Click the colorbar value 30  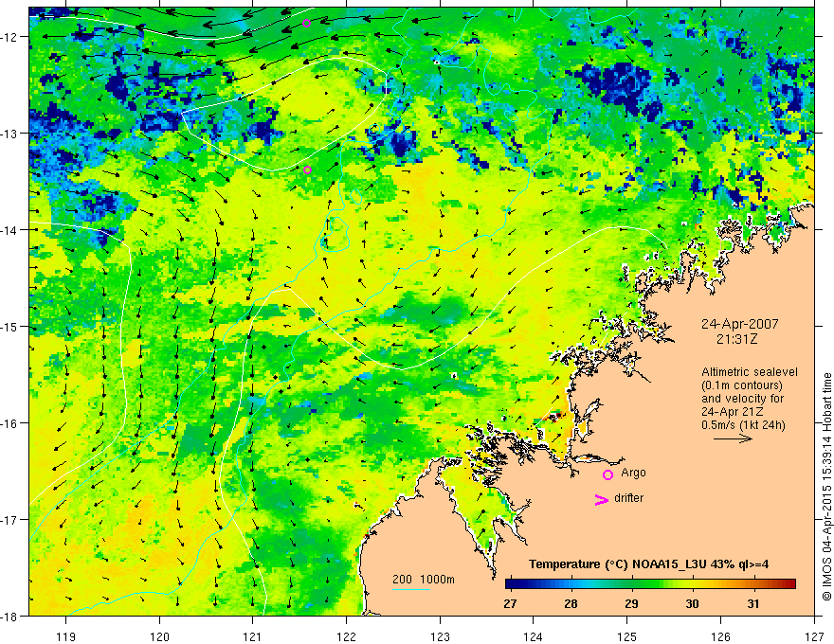692,604
